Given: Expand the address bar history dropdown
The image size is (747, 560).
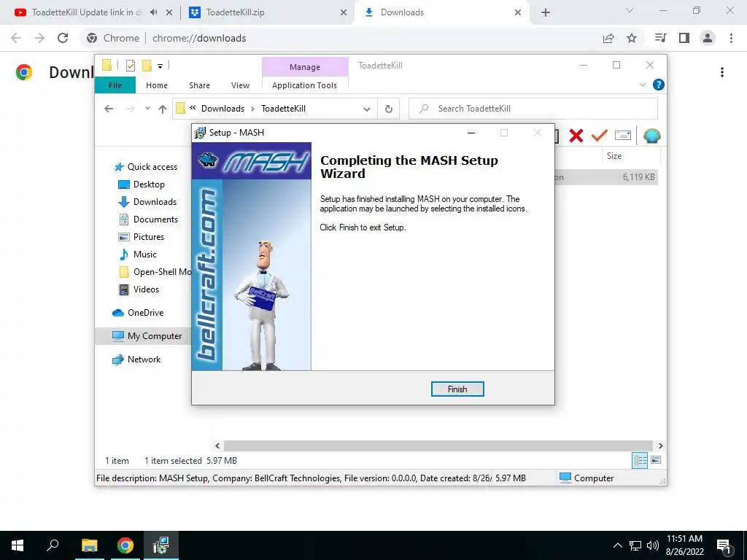Looking at the screenshot, I should [367, 109].
